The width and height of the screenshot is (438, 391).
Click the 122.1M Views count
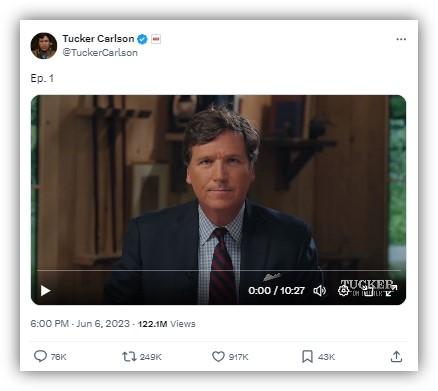pyautogui.click(x=167, y=324)
